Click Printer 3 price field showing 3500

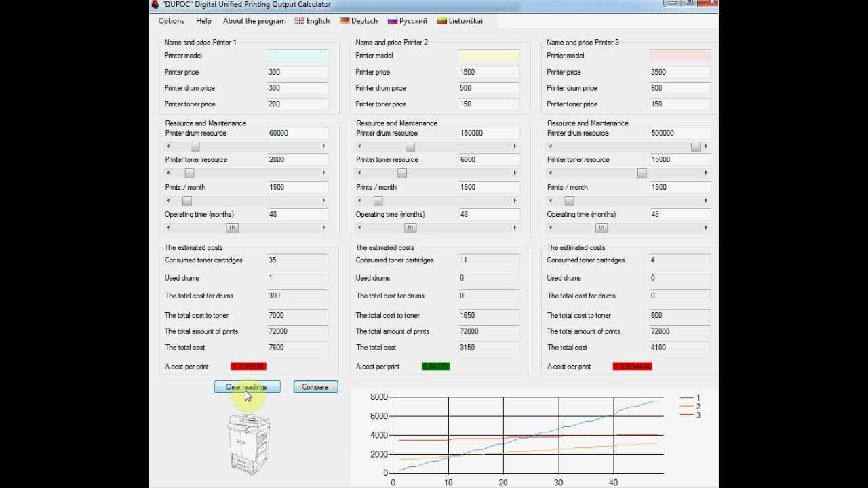click(680, 72)
